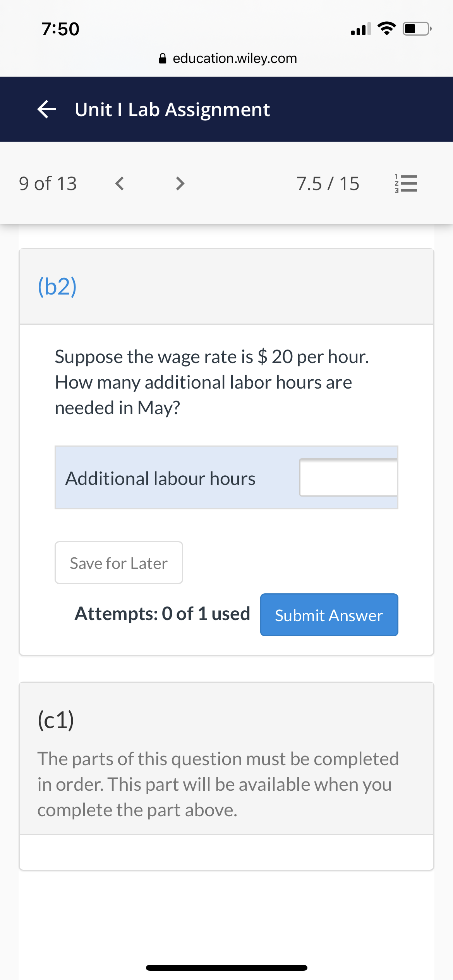This screenshot has width=453, height=980.
Task: Tap the 7.5 / 15 score display
Action: coord(328,183)
